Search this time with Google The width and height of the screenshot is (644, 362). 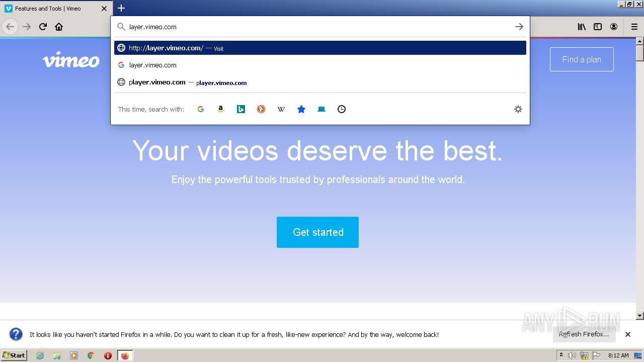pyautogui.click(x=201, y=109)
